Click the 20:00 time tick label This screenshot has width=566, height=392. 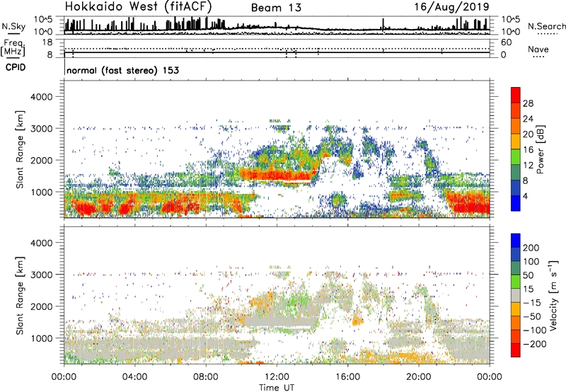tap(418, 377)
